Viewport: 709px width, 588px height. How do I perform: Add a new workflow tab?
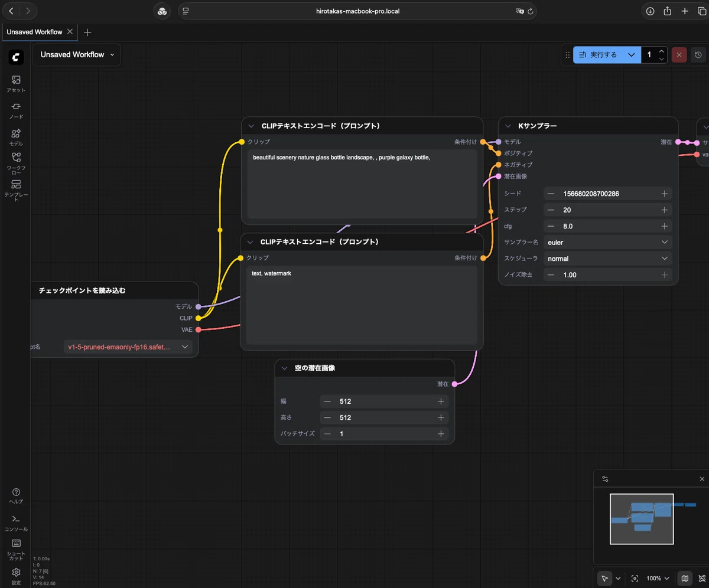coord(88,32)
